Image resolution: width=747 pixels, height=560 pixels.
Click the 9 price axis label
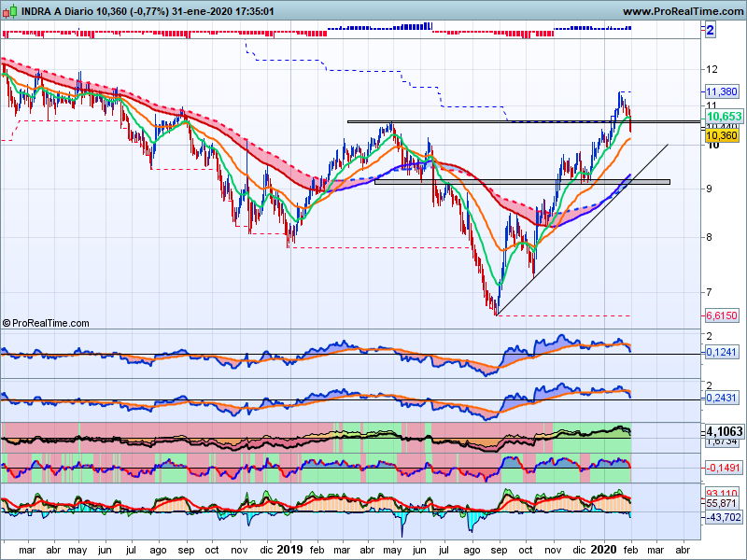click(710, 189)
